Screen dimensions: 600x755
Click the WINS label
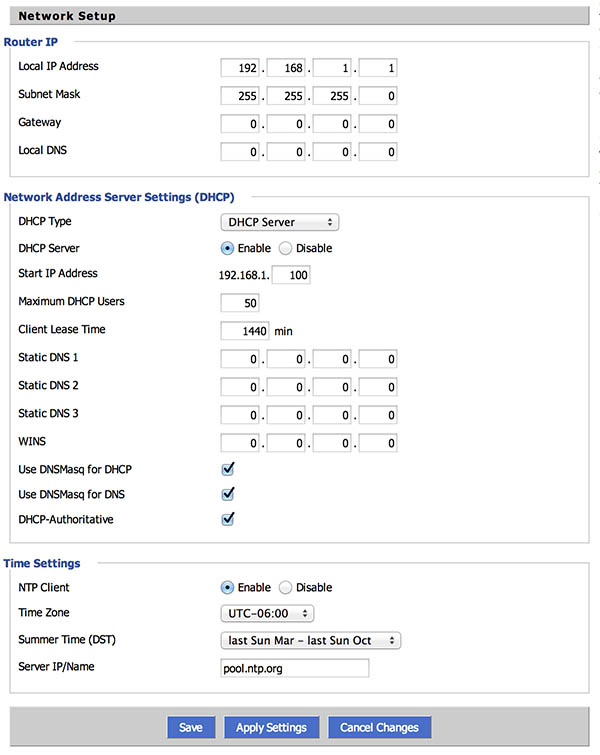(x=32, y=442)
